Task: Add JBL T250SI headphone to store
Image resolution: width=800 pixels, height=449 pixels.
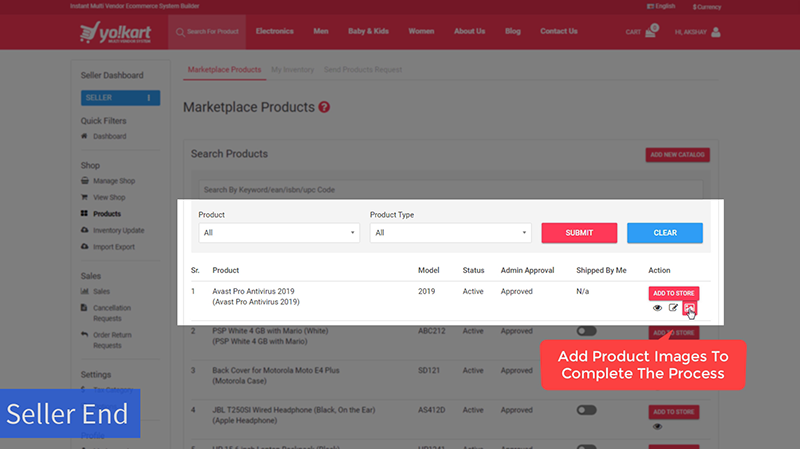Action: pos(673,412)
